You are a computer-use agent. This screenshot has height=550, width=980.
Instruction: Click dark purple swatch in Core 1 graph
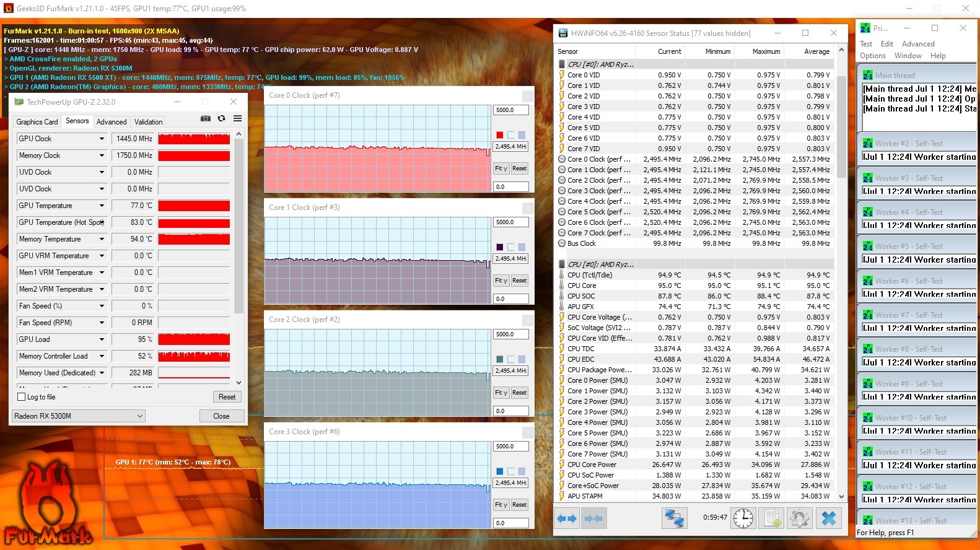click(499, 247)
